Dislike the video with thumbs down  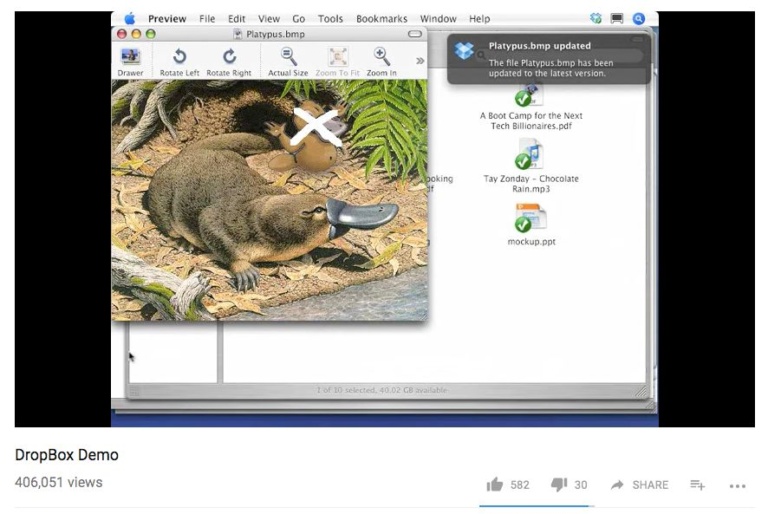click(x=559, y=485)
